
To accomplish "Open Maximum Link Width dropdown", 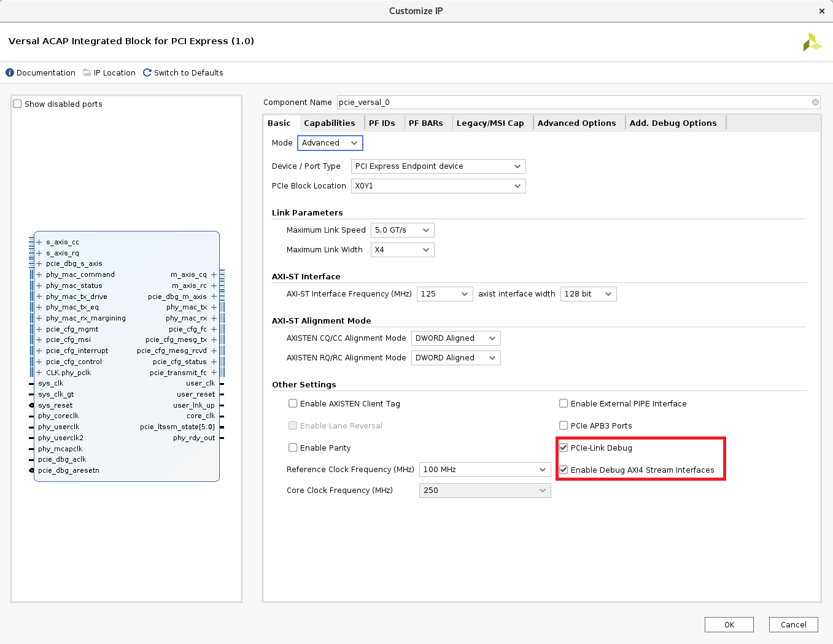I will tap(403, 250).
